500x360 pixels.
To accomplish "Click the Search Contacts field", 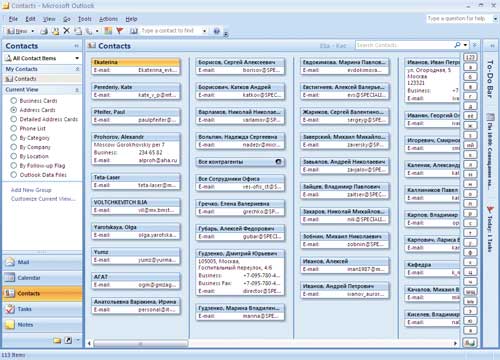I will [x=403, y=45].
